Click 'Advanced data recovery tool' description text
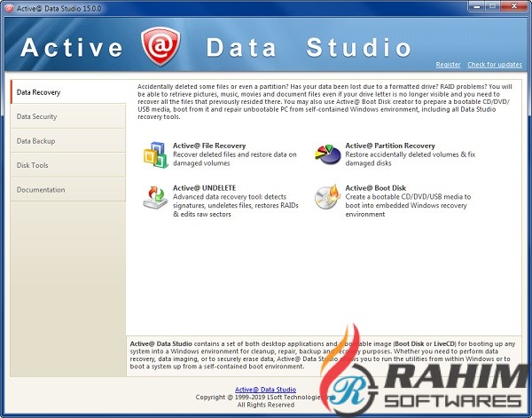 point(236,205)
